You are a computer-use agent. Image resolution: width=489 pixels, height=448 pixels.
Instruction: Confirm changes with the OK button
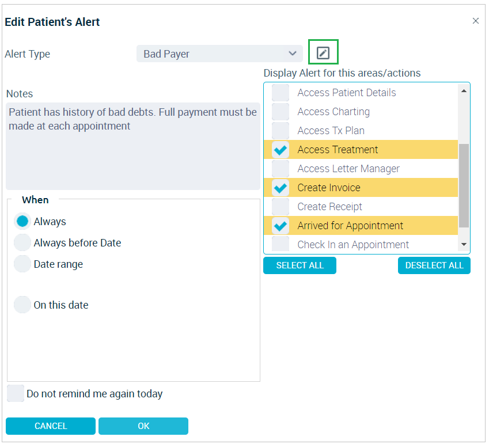pos(143,426)
